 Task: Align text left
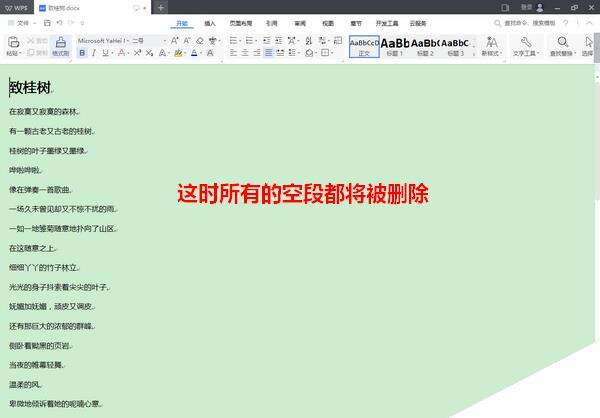[233, 53]
